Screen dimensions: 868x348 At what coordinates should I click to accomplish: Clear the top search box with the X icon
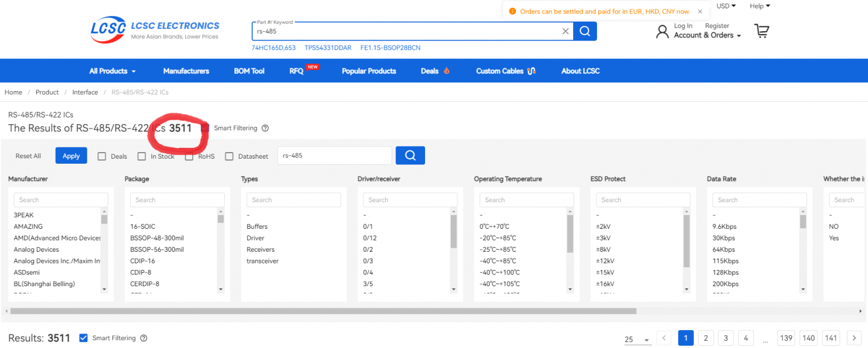pos(565,31)
